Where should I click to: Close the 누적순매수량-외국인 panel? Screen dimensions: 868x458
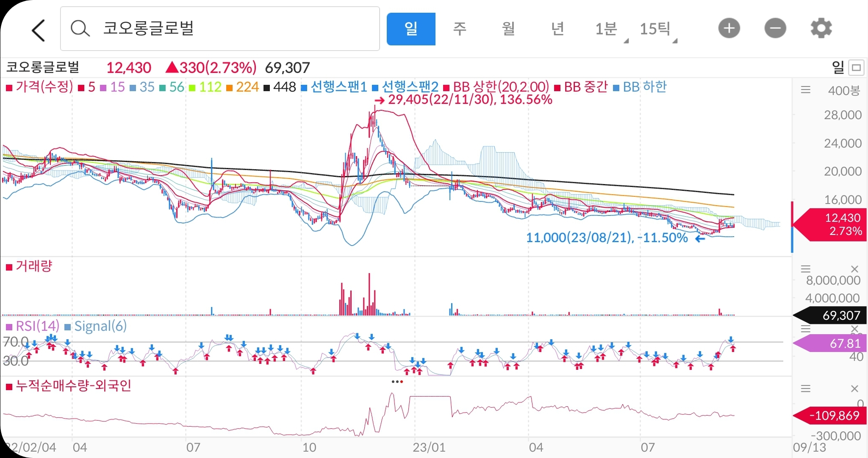(854, 388)
